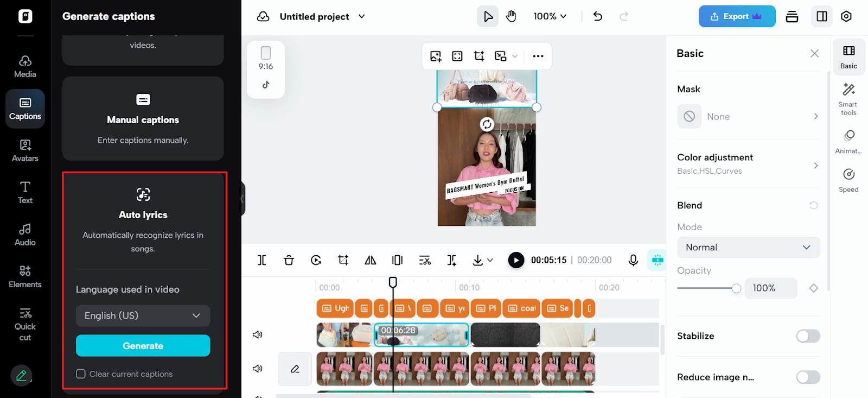868x398 pixels.
Task: Click the delete trash icon in timeline toolbar
Action: click(289, 260)
